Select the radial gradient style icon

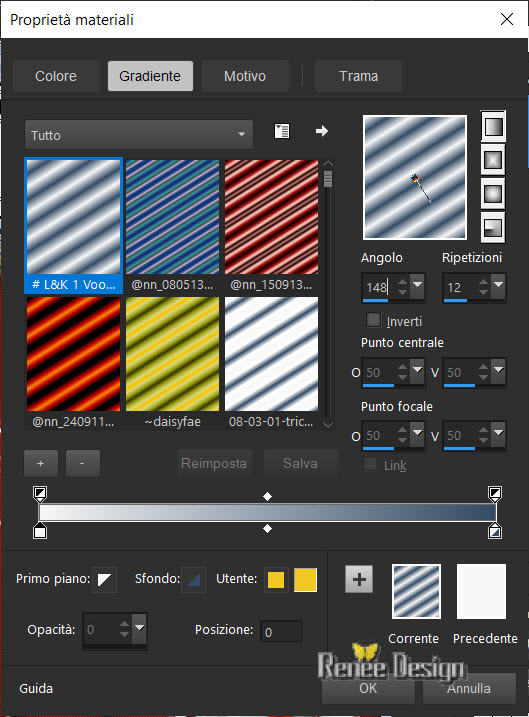point(493,227)
